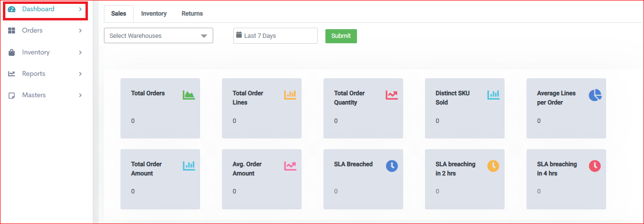Click the green Submit button

[x=341, y=36]
